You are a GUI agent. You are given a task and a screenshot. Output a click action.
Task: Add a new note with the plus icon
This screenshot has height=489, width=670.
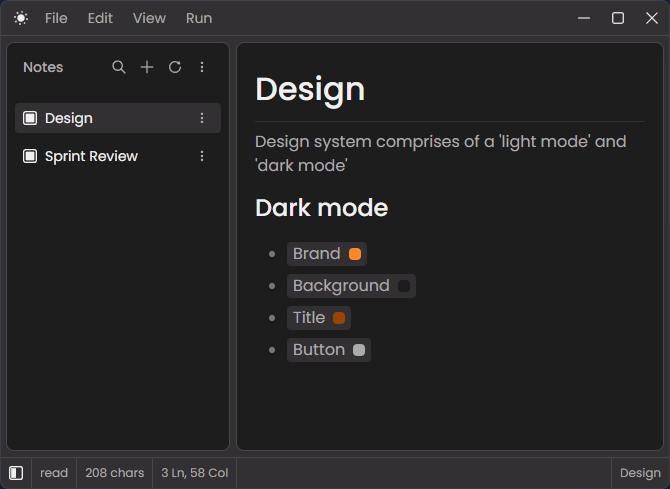[x=147, y=67]
